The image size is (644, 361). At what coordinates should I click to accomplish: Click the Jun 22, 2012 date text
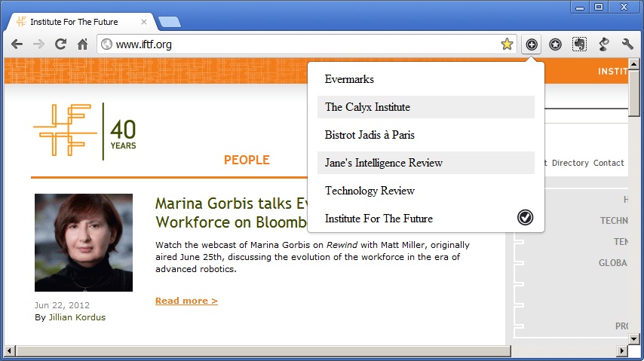[x=62, y=305]
